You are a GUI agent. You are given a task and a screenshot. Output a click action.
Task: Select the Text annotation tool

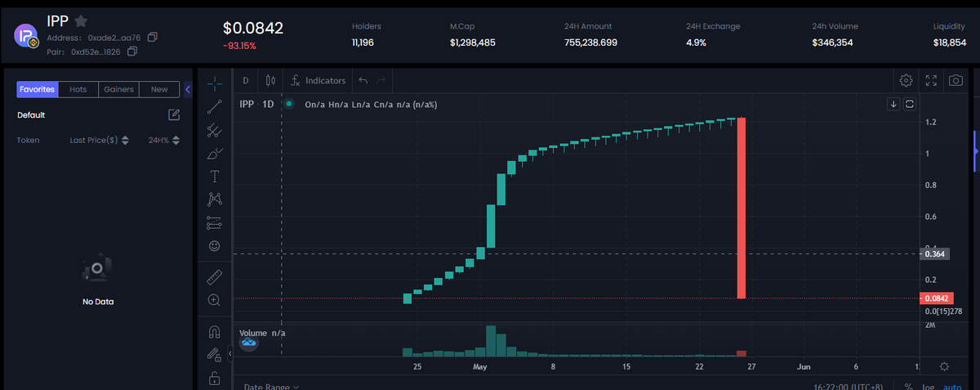(214, 176)
